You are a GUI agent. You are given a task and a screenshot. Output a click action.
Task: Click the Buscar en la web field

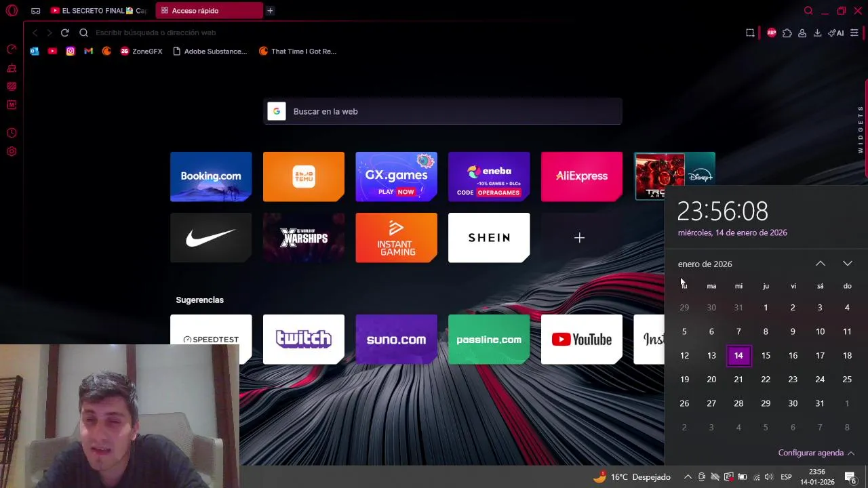[x=443, y=111]
